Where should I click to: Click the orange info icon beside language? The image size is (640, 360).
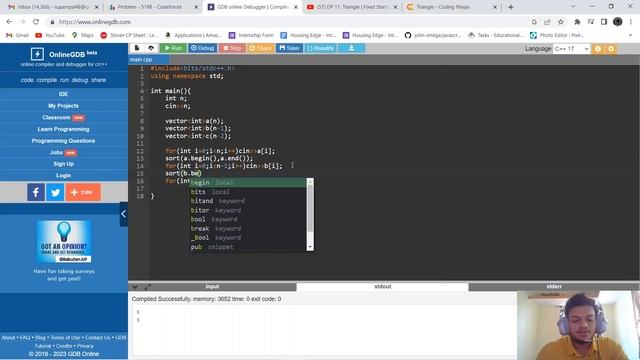(598, 49)
